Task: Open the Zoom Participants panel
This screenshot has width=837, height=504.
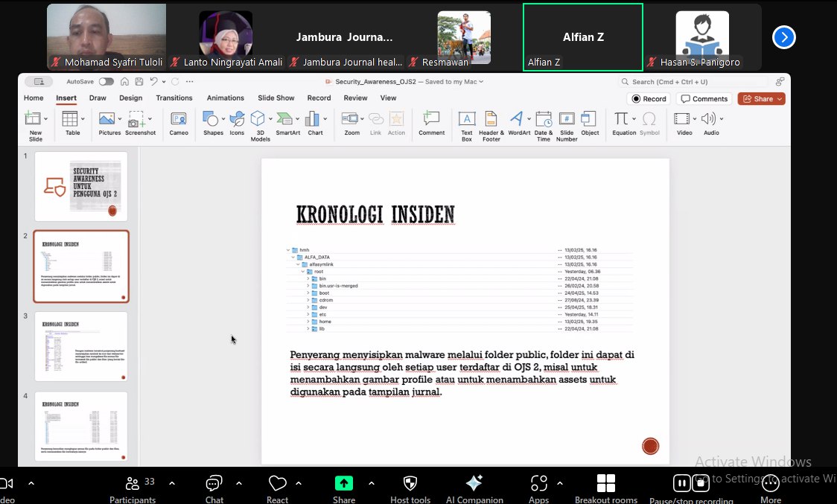Action: point(133,489)
